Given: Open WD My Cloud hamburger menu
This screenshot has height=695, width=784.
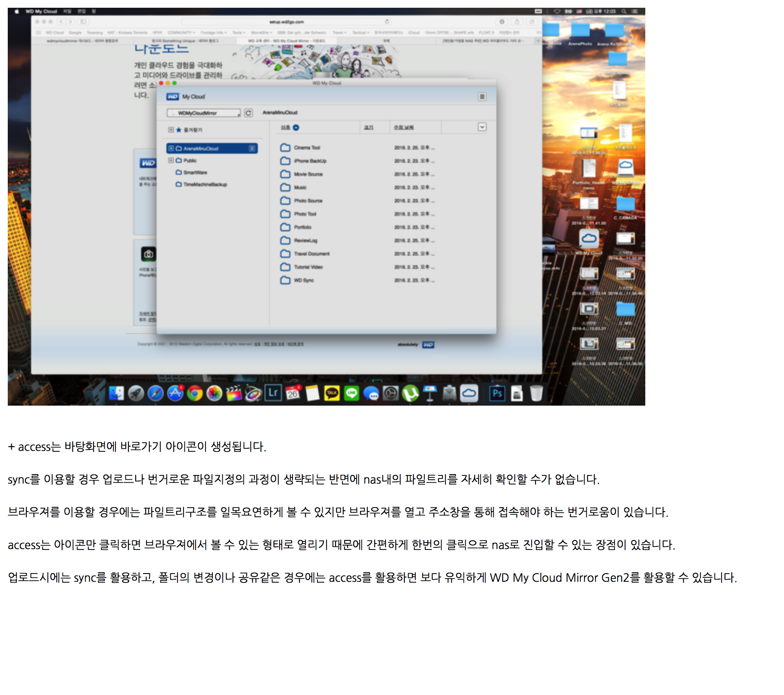Looking at the screenshot, I should tap(482, 97).
